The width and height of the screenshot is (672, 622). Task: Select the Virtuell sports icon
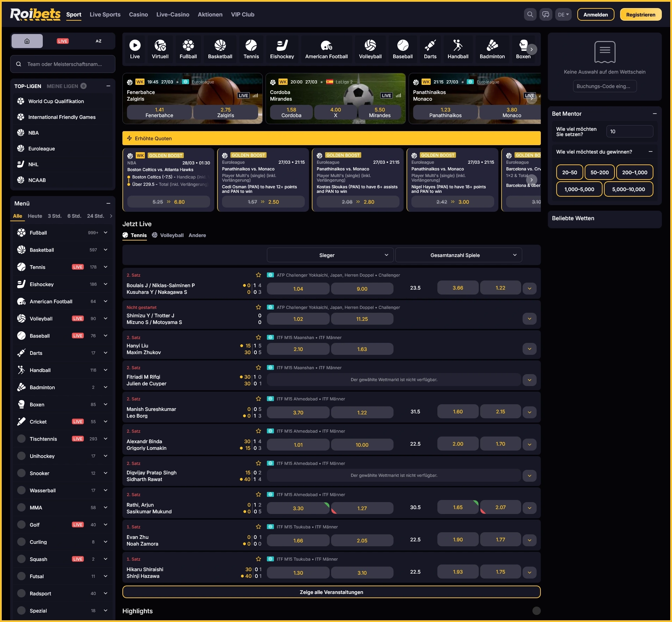pyautogui.click(x=160, y=49)
